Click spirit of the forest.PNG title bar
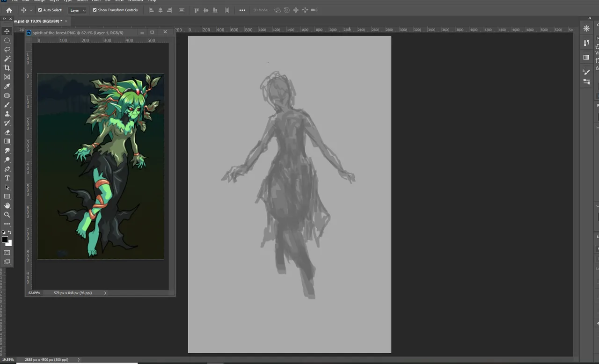The image size is (599, 364). coord(78,33)
